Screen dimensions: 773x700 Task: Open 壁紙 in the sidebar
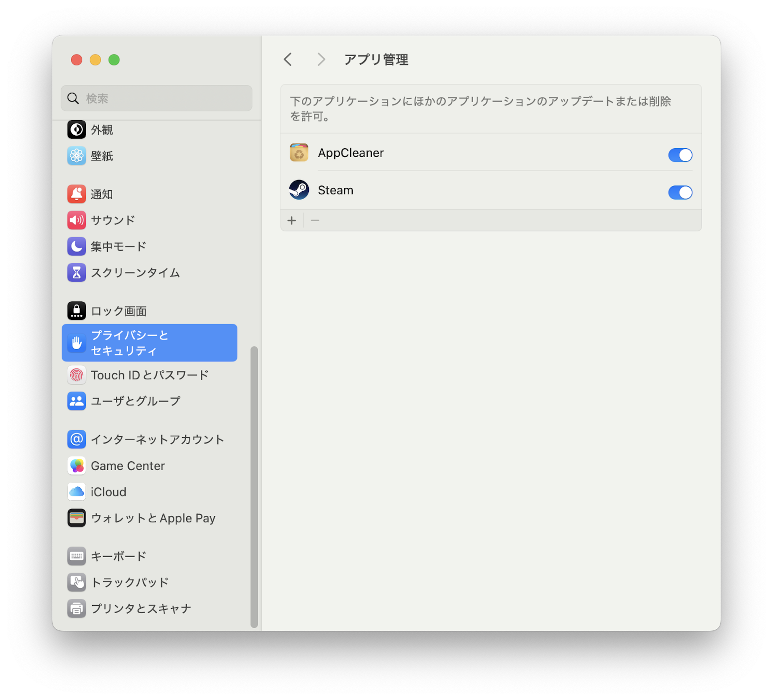point(102,156)
